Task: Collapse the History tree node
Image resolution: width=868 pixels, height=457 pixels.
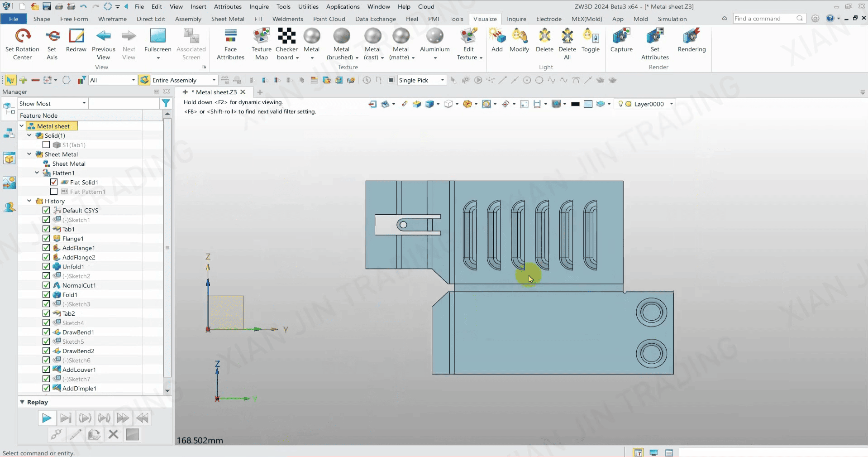Action: (29, 201)
